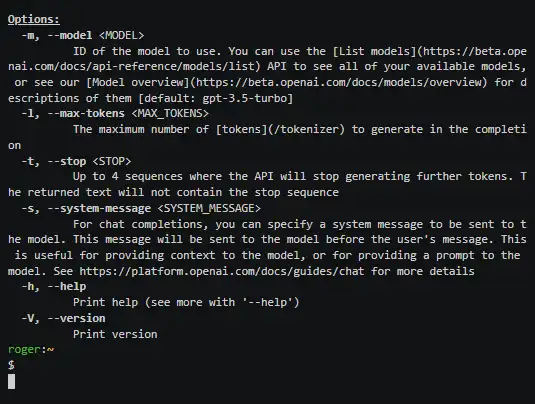The image size is (535, 404).
Task: Select the <MAX_TOKENS> placeholder
Action: (170, 113)
